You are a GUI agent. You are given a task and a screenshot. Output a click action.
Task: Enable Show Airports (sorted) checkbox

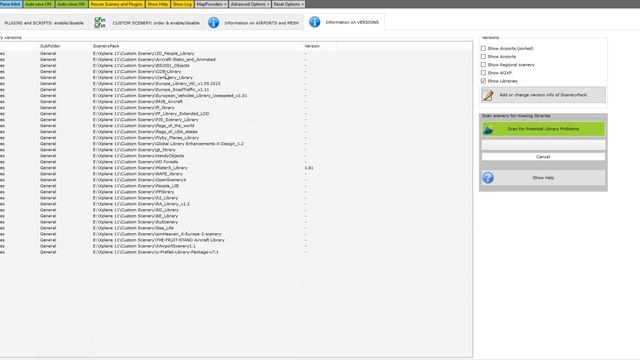pyautogui.click(x=483, y=49)
